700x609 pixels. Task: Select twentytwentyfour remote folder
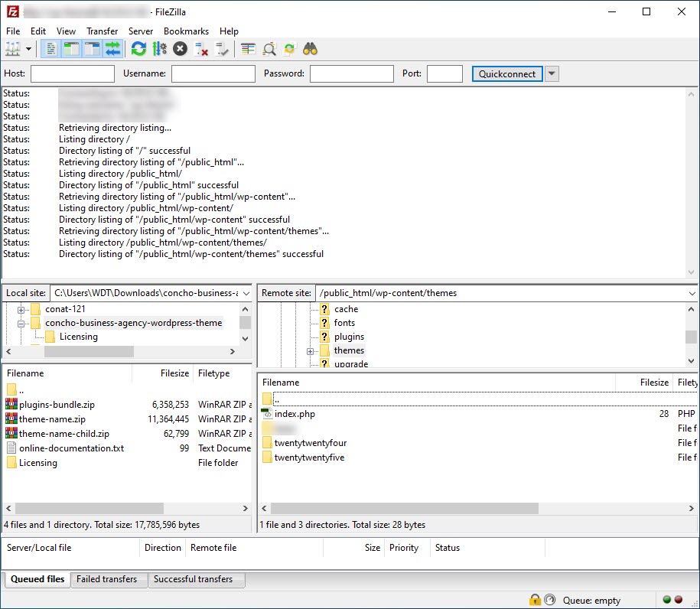311,443
